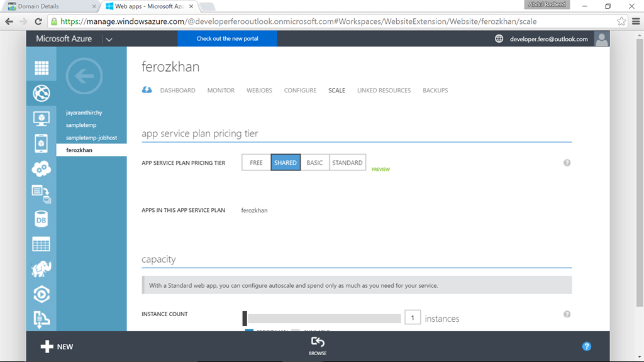Screen dimensions: 644x362
Task: Click the PREVIEW label
Action: [380, 169]
